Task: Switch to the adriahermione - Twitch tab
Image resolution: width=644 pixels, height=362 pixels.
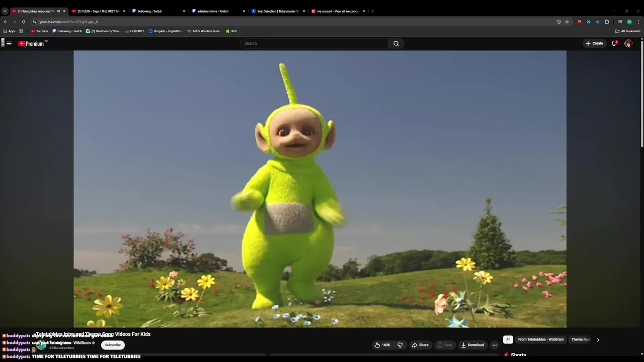Action: pyautogui.click(x=218, y=11)
